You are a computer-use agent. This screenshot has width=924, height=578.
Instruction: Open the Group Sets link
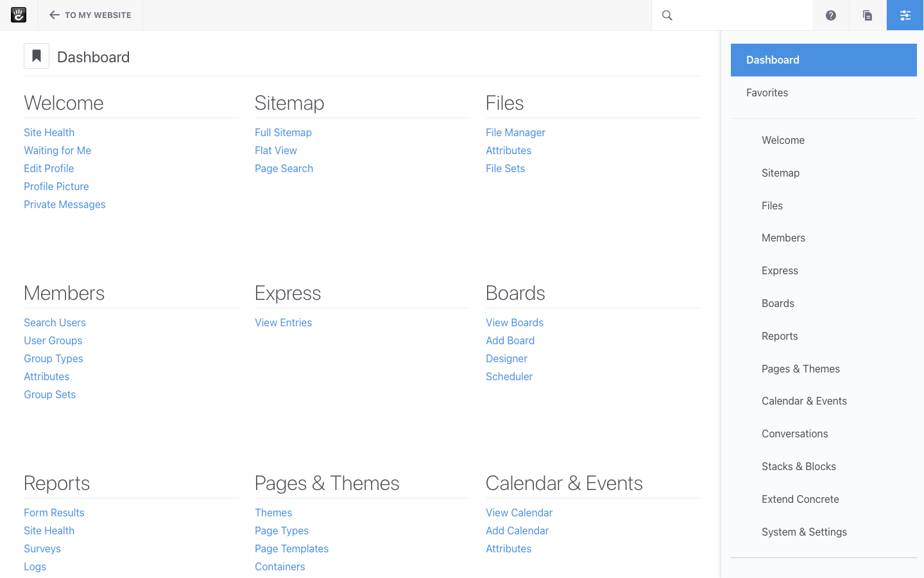(x=49, y=394)
